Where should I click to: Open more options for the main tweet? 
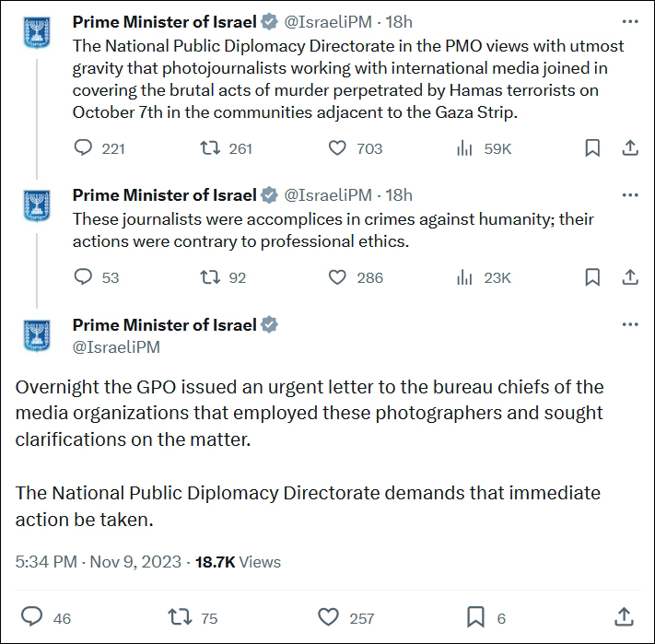pos(630,325)
